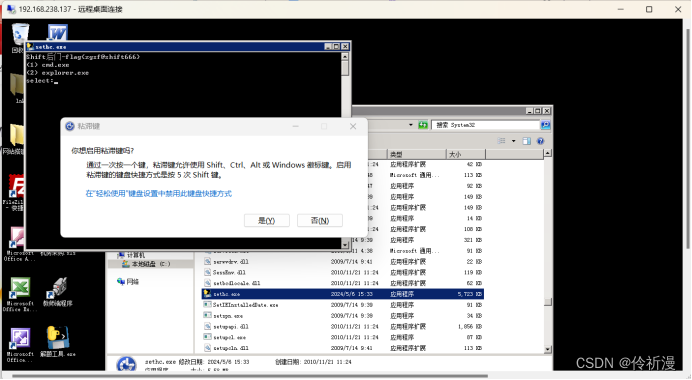Image resolution: width=692 pixels, height=380 pixels.
Task: Click the Explorer file list scrollbar thumb
Action: 548,302
